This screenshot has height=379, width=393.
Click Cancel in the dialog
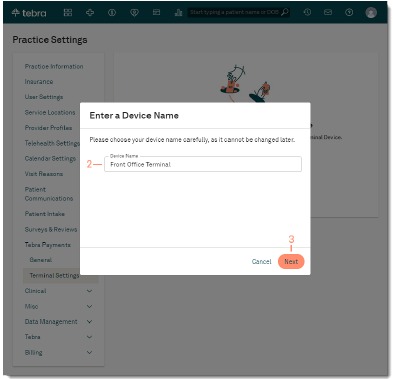tap(262, 262)
